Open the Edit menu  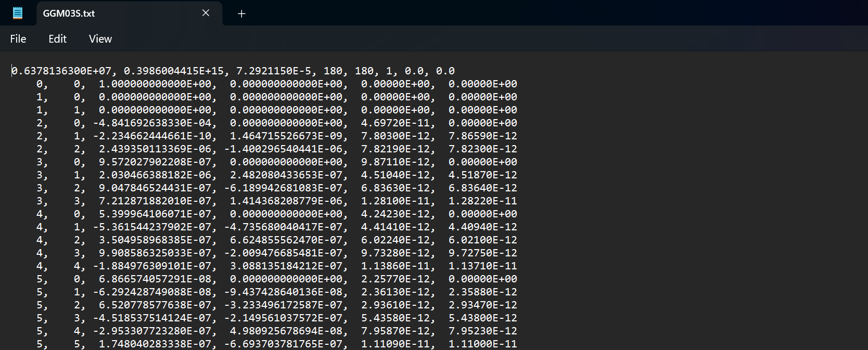tap(57, 39)
